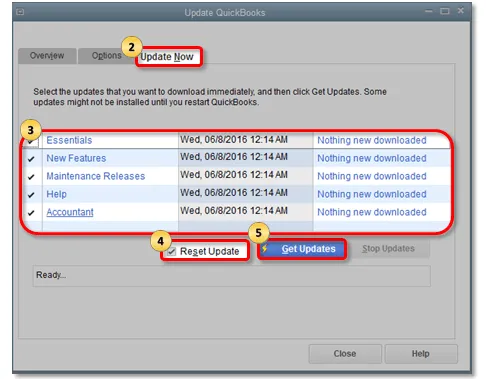Image resolution: width=487 pixels, height=379 pixels.
Task: Open the Maintenance Releases link
Action: click(x=96, y=176)
